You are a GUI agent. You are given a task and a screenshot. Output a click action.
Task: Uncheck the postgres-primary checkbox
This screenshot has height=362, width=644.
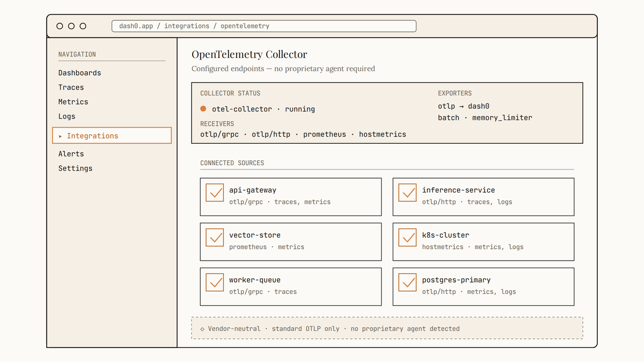click(408, 283)
